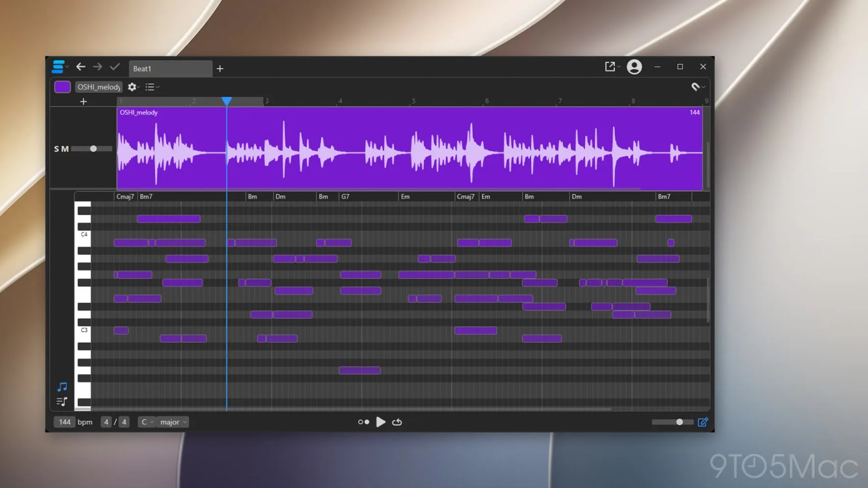Click bar 5 on the timeline ruler
The height and width of the screenshot is (488, 868).
413,101
